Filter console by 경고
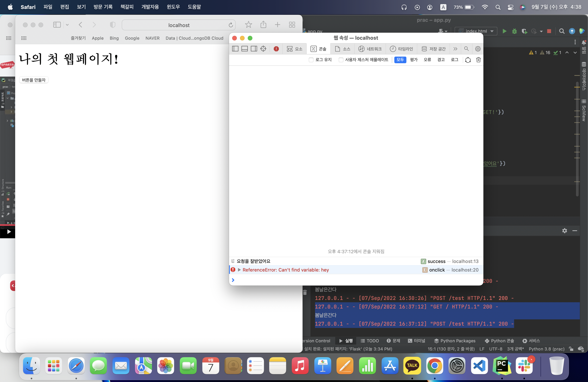Image resolution: width=588 pixels, height=382 pixels. click(441, 60)
